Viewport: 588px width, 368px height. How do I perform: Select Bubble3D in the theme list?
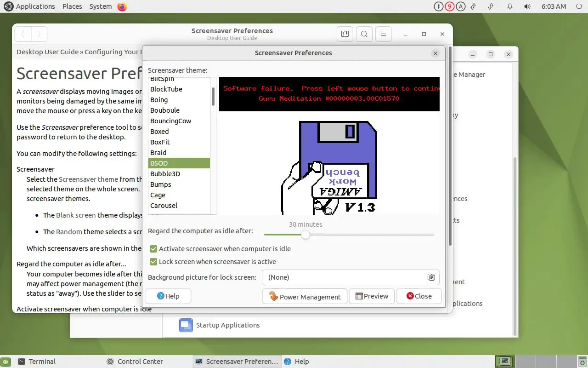[x=179, y=174]
